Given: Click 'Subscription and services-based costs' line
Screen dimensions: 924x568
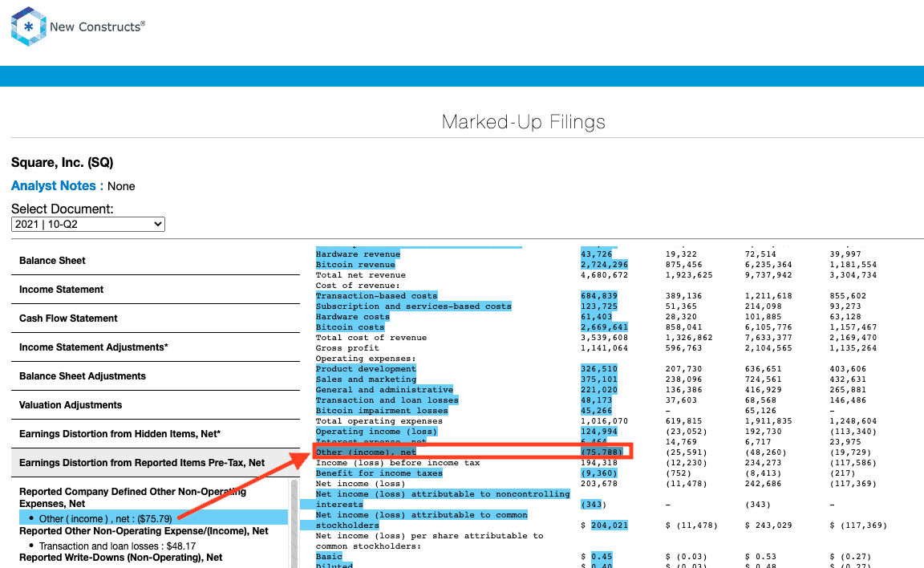Looking at the screenshot, I should tap(414, 306).
